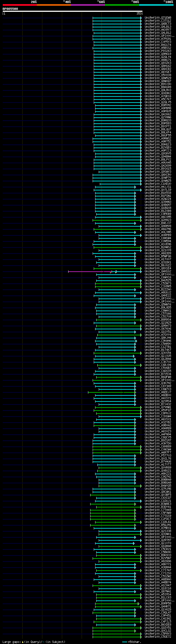The height and width of the screenshot is (644, 176).
Task: Select label UniRef100_B9SI90
Action: pyautogui.click(x=158, y=84)
